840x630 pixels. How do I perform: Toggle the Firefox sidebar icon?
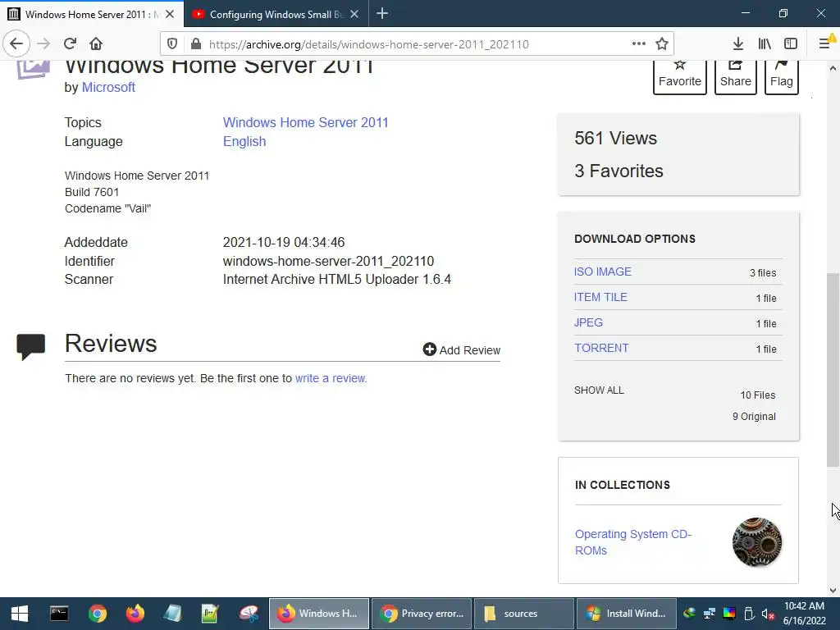[791, 44]
